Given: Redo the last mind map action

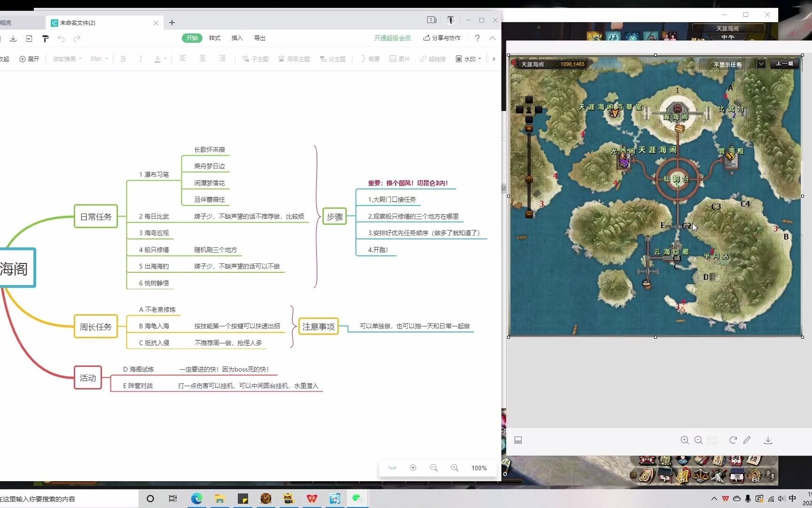Looking at the screenshot, I should [x=77, y=39].
